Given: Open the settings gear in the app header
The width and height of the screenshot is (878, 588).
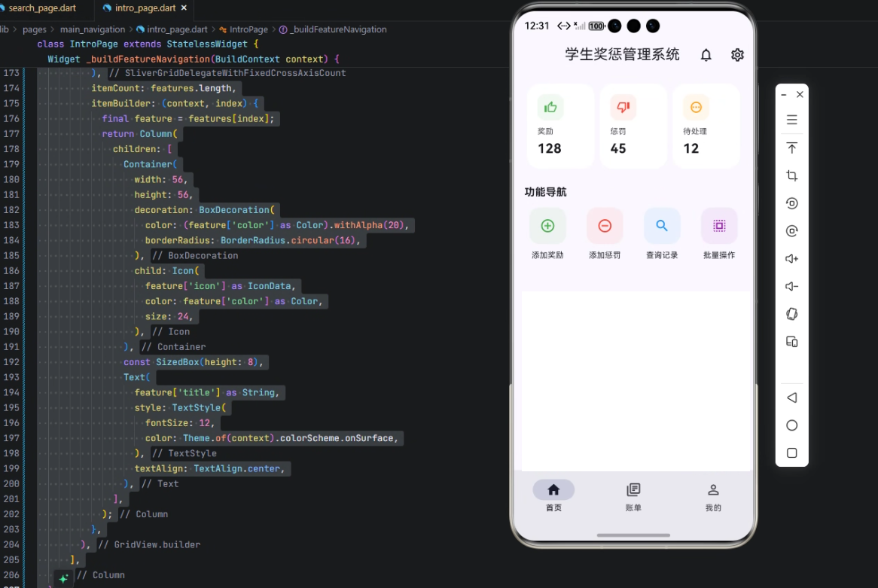Looking at the screenshot, I should pyautogui.click(x=737, y=55).
